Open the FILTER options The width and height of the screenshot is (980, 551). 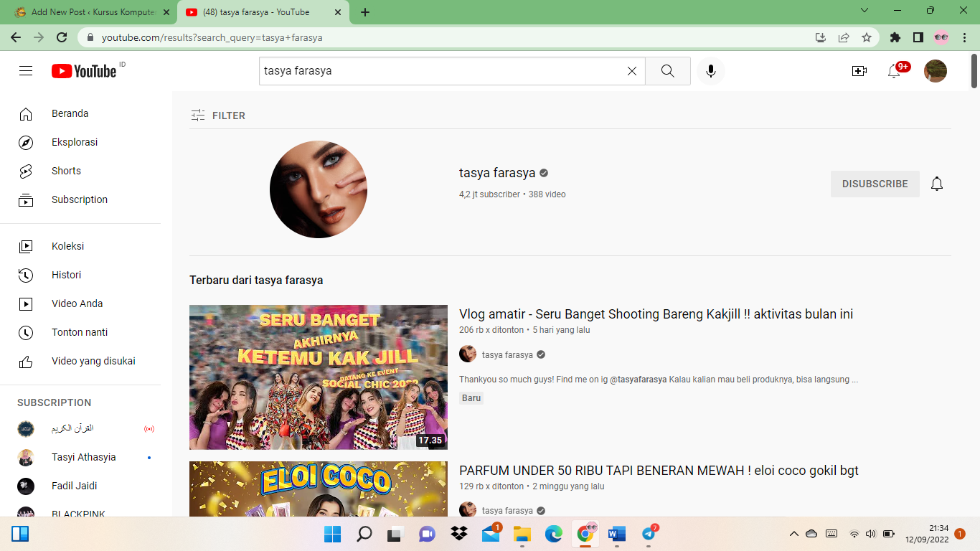pos(218,116)
